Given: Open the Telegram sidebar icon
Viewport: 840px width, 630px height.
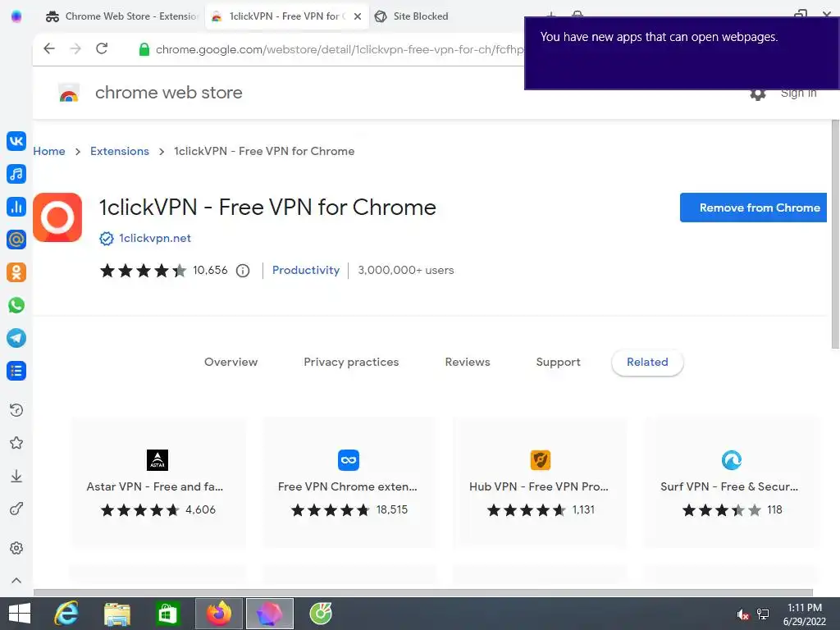Looking at the screenshot, I should pos(16,338).
